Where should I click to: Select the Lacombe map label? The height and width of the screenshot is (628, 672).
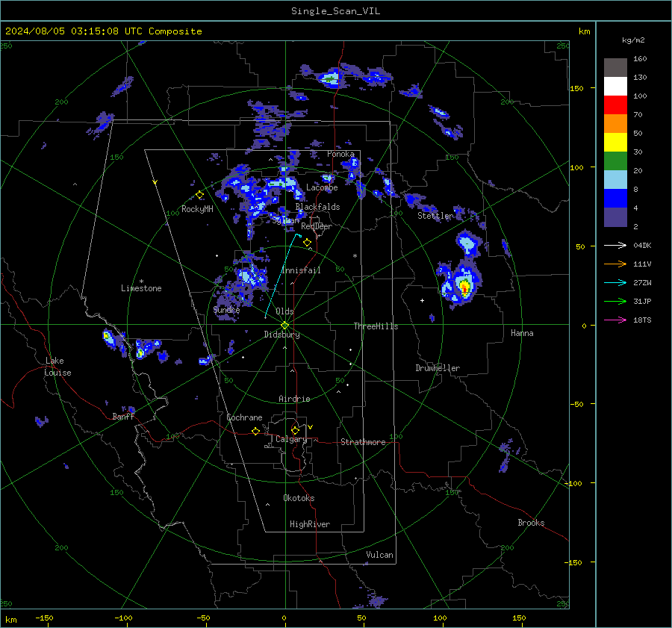tap(322, 187)
